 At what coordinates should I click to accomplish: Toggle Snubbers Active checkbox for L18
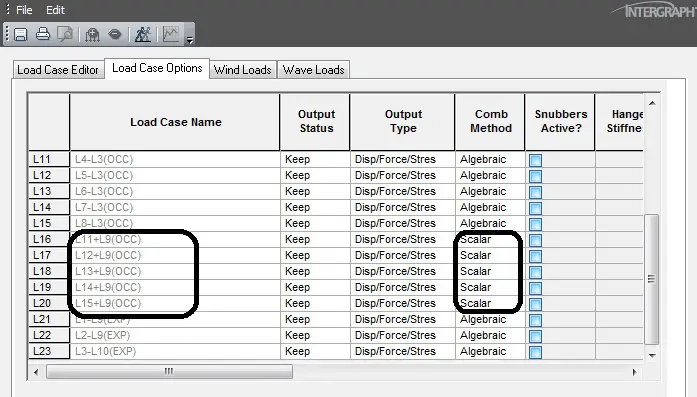[x=536, y=272]
